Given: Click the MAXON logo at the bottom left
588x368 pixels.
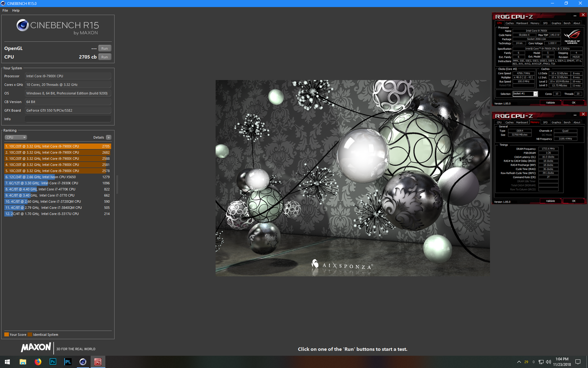Looking at the screenshot, I should (36, 347).
